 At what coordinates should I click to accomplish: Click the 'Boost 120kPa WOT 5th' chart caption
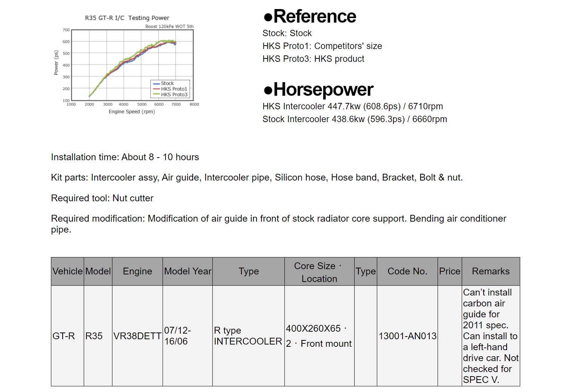tap(169, 26)
